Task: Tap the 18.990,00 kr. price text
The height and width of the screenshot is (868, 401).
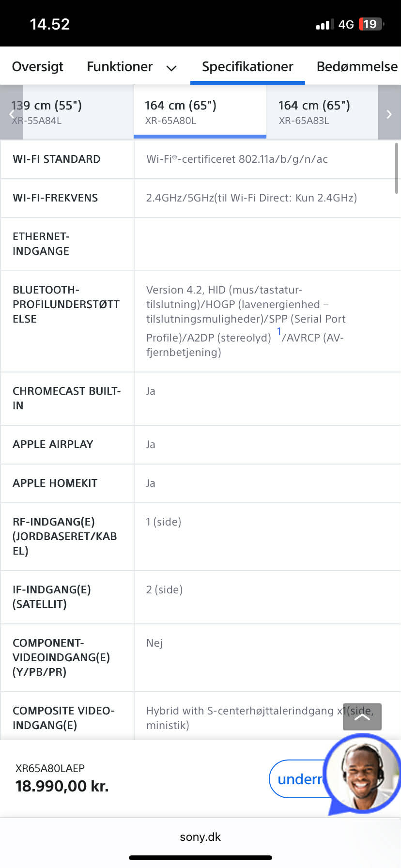Action: click(x=62, y=786)
